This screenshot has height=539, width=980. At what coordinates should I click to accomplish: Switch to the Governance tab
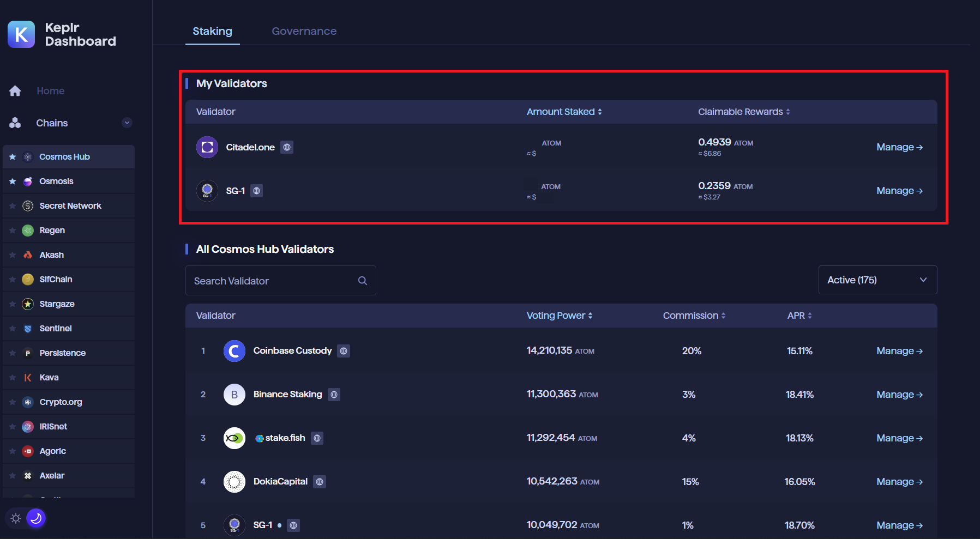[304, 31]
